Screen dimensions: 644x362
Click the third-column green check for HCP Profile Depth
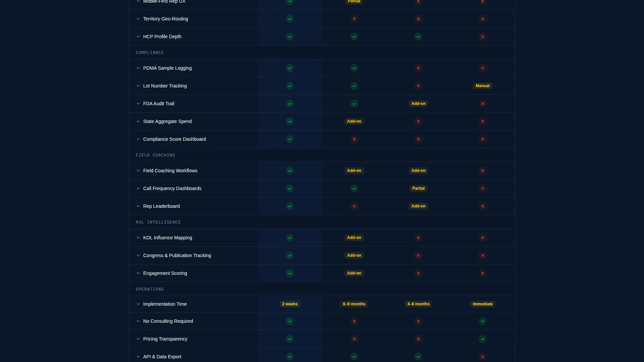click(418, 37)
